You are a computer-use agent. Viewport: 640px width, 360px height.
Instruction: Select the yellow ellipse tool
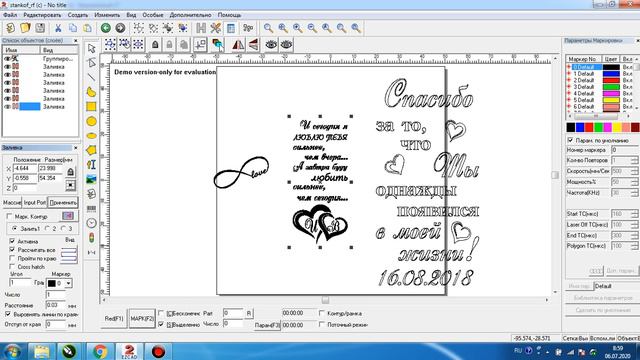(91, 136)
